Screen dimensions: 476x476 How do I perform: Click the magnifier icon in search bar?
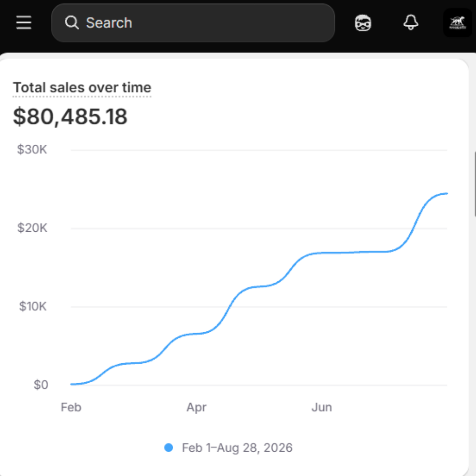pos(72,23)
